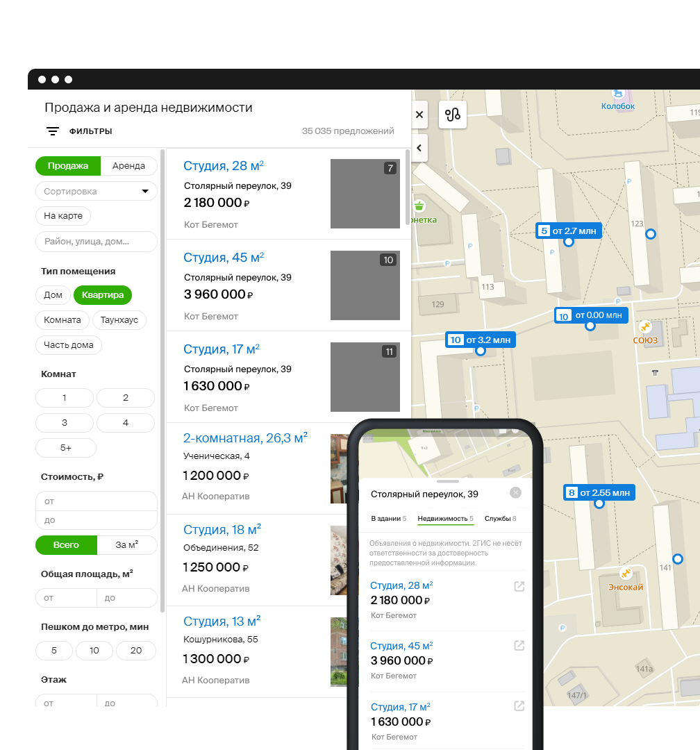Open listing Студия, 18 м²
700x750 pixels.
click(222, 530)
